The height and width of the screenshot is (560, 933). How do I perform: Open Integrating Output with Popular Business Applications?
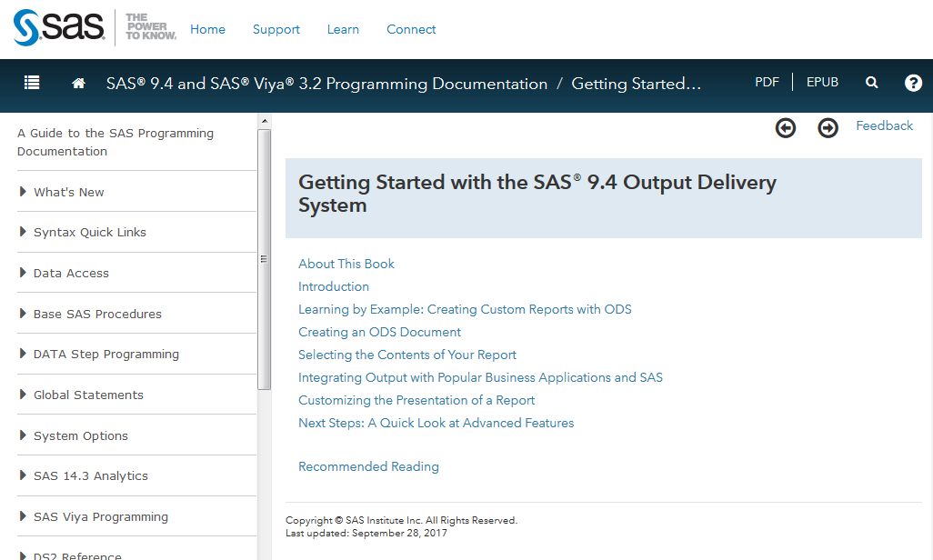(480, 377)
